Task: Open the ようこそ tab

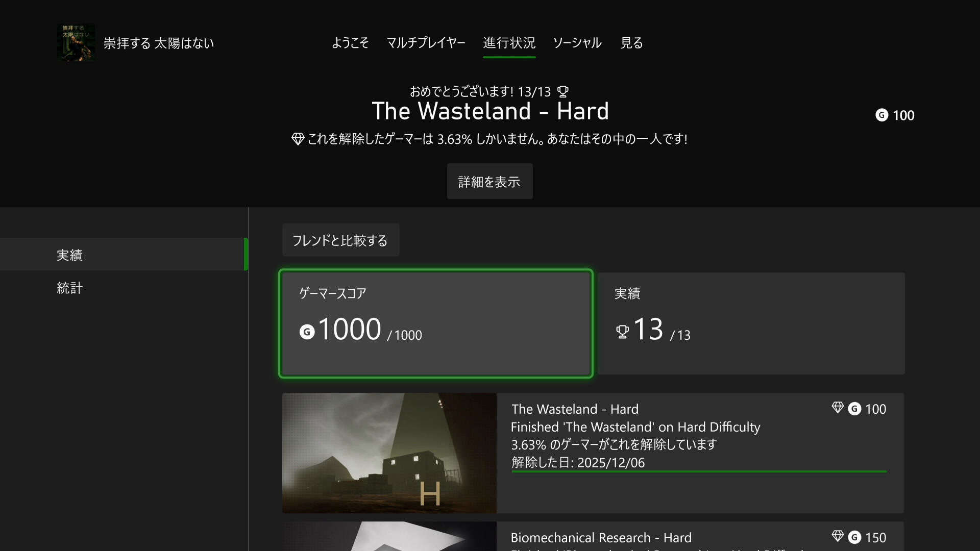Action: pyautogui.click(x=350, y=43)
